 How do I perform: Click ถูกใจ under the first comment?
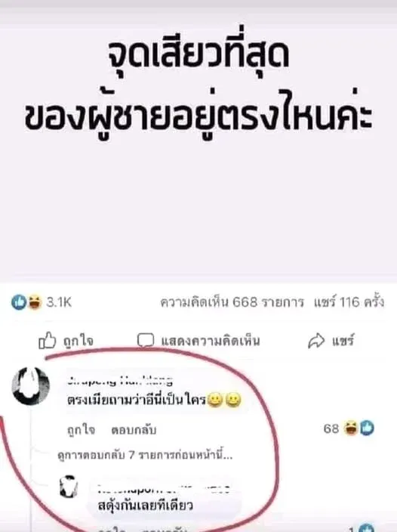pyautogui.click(x=81, y=430)
